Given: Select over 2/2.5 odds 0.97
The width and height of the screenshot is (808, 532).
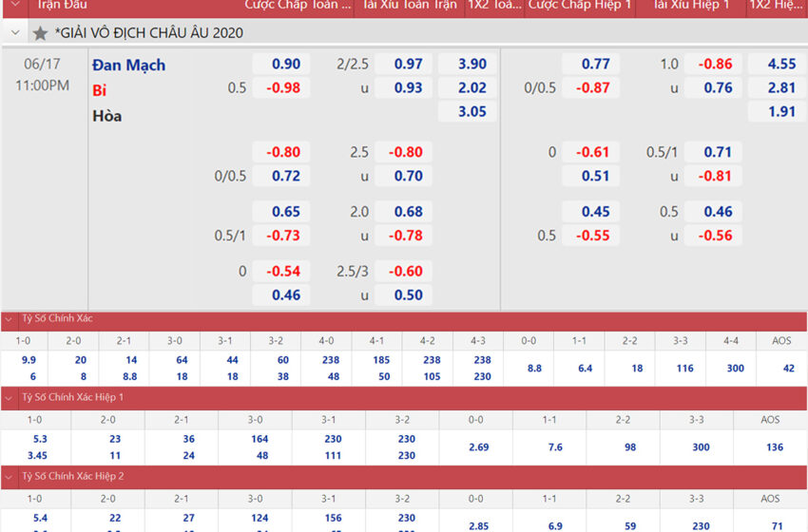Looking at the screenshot, I should point(408,65).
